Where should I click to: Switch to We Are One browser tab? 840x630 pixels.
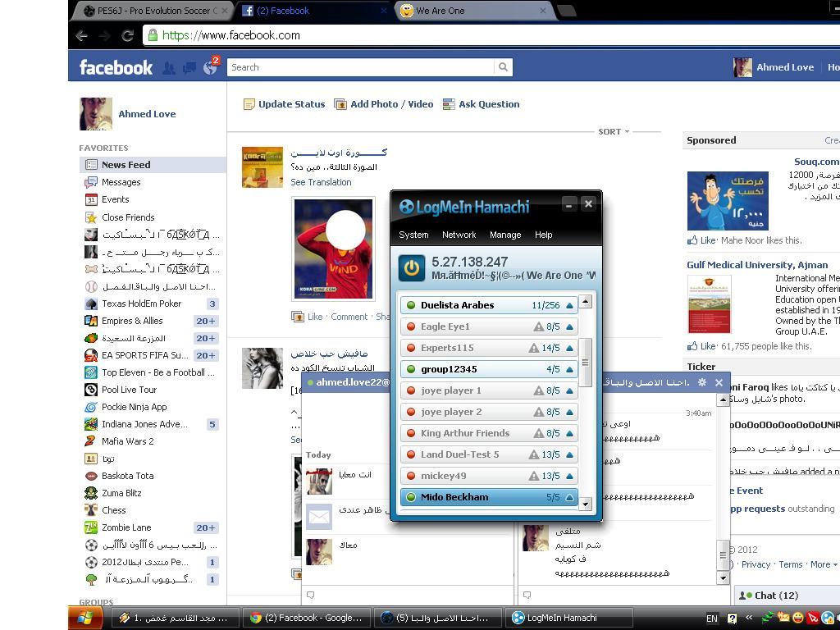(474, 11)
